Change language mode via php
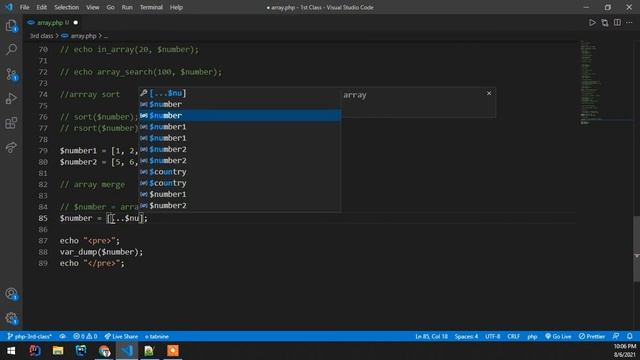Screen dimensions: 640x360 tap(532, 336)
